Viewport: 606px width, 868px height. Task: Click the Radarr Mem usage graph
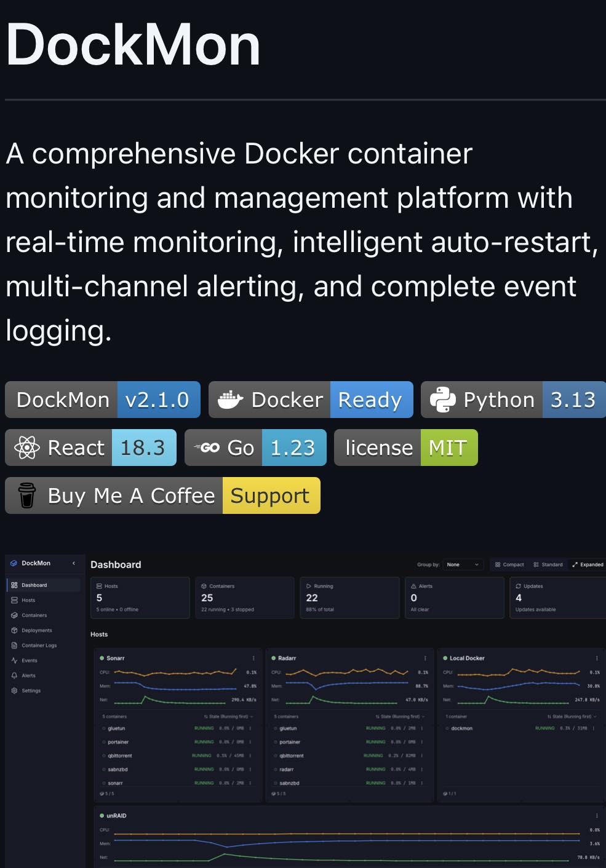coord(347,685)
